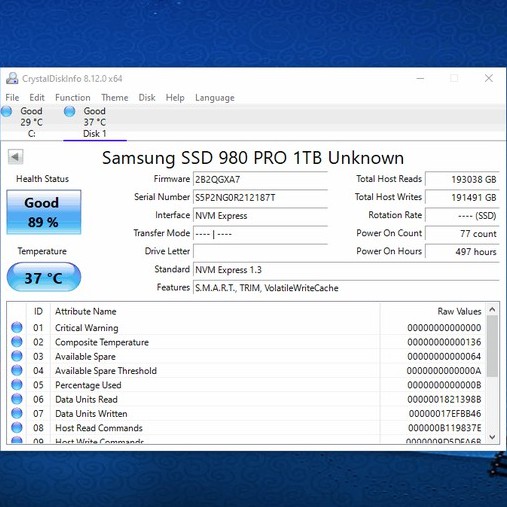Click the ID column header
Viewport: 507px width, 507px height.
coord(38,311)
